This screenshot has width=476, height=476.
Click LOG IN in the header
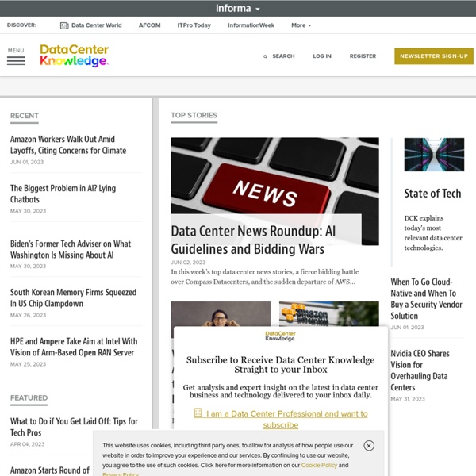[x=322, y=56]
